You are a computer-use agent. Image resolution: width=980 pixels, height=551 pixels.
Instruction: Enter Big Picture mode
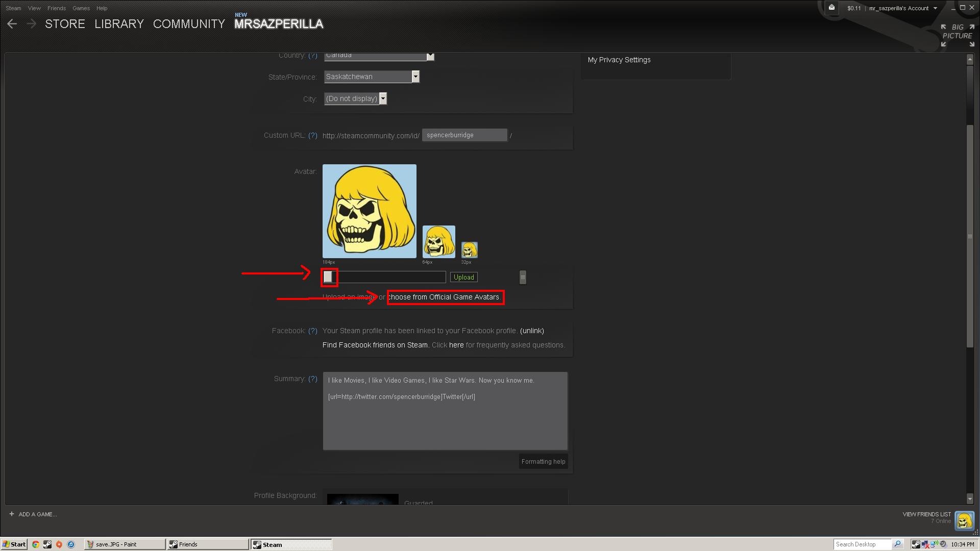[958, 35]
